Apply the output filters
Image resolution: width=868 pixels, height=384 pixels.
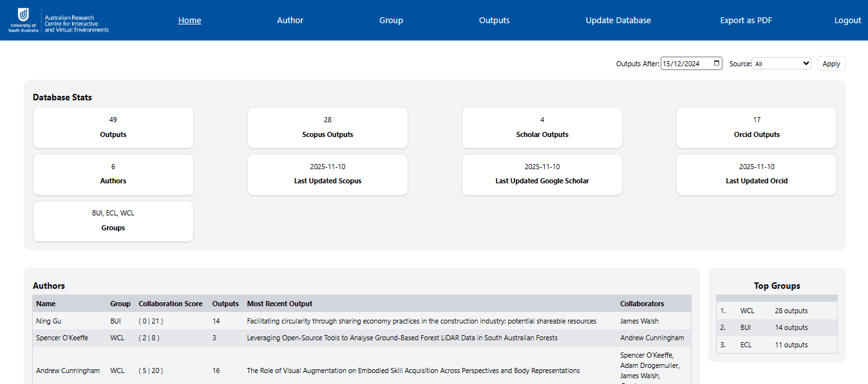click(831, 63)
